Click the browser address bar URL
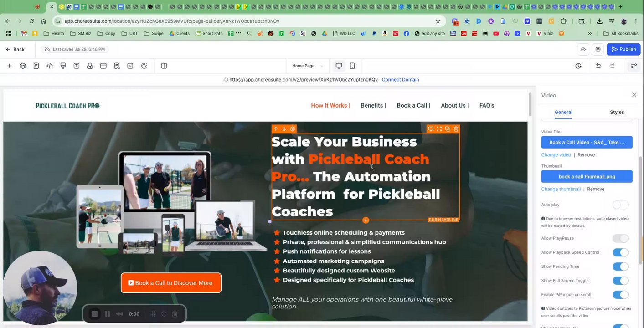This screenshot has height=328, width=644. click(x=172, y=21)
